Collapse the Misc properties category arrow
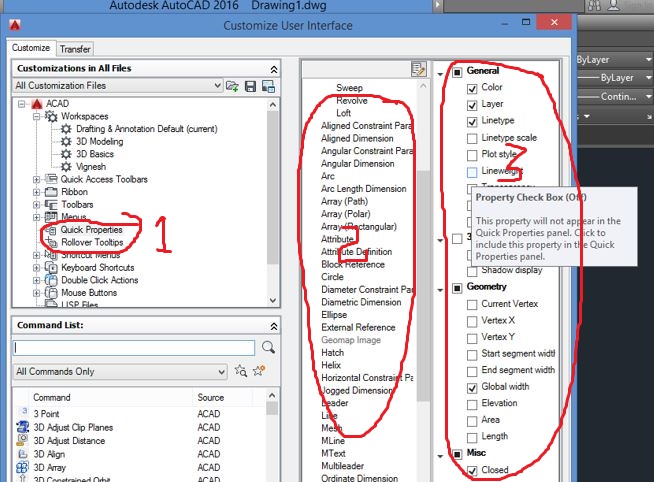 tap(440, 456)
